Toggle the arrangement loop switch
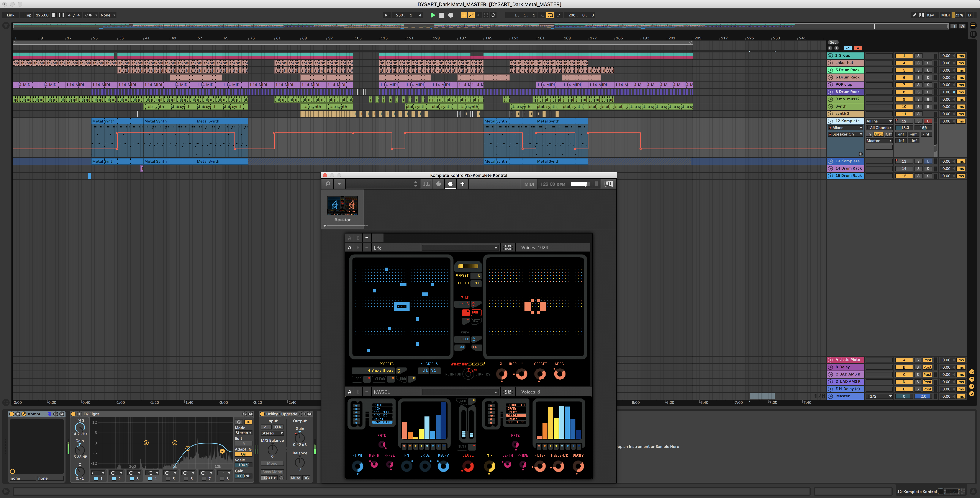The image size is (980, 498). pos(550,15)
